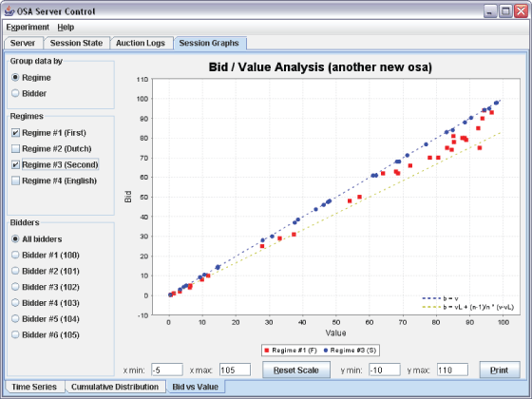The image size is (532, 399).
Task: Click the Print button
Action: 500,370
